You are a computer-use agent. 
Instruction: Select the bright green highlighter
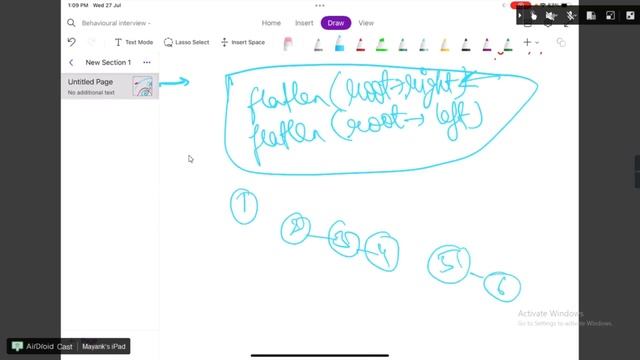(381, 44)
